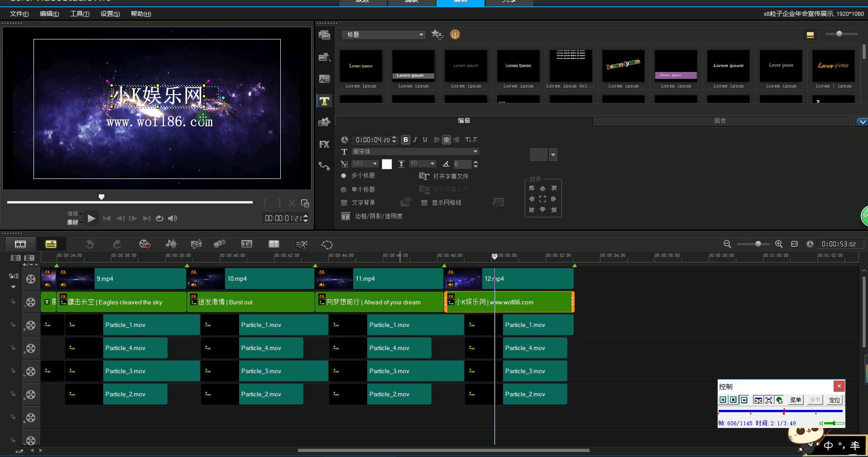The width and height of the screenshot is (868, 457).
Task: Select the 多个标题 radio button
Action: point(344,176)
